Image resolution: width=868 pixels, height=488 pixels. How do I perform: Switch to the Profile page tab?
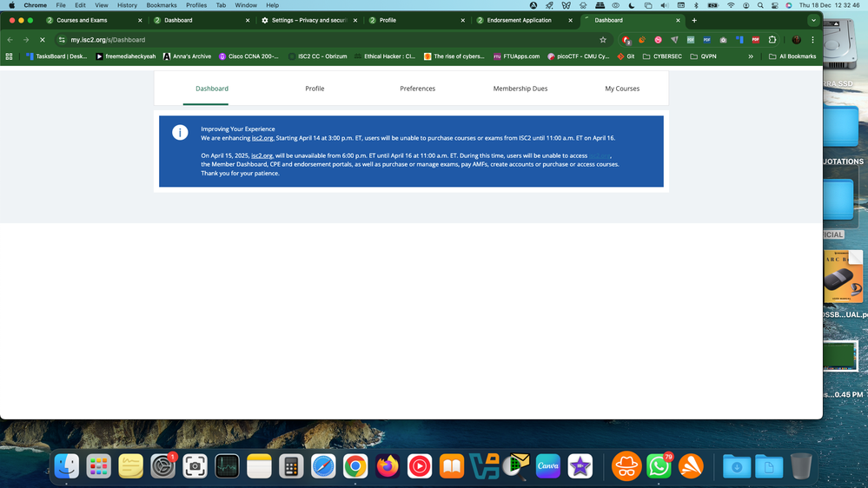click(315, 89)
